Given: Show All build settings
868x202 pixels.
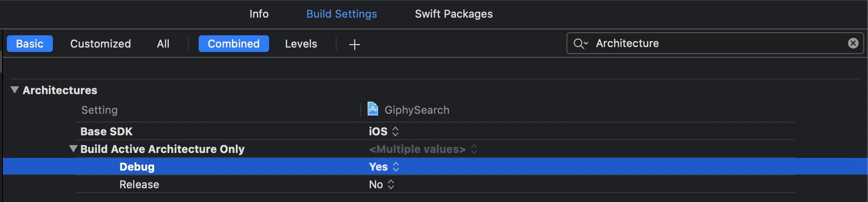Looking at the screenshot, I should point(163,44).
